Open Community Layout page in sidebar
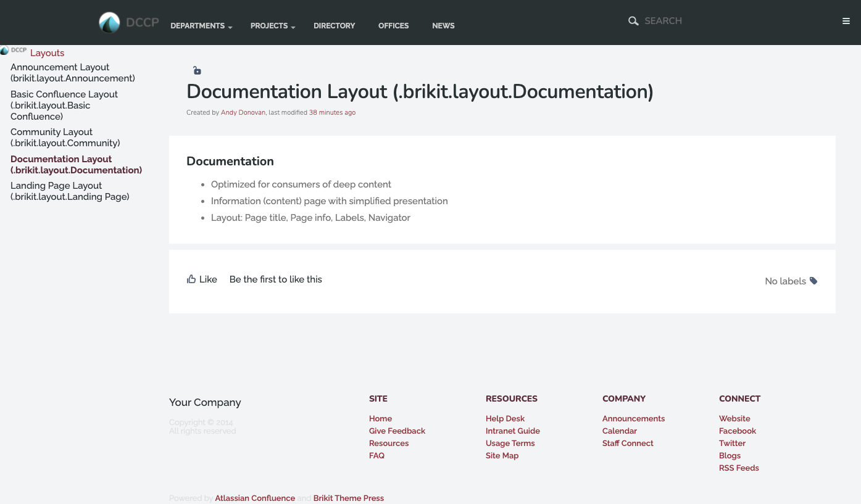The width and height of the screenshot is (861, 504). [x=65, y=138]
